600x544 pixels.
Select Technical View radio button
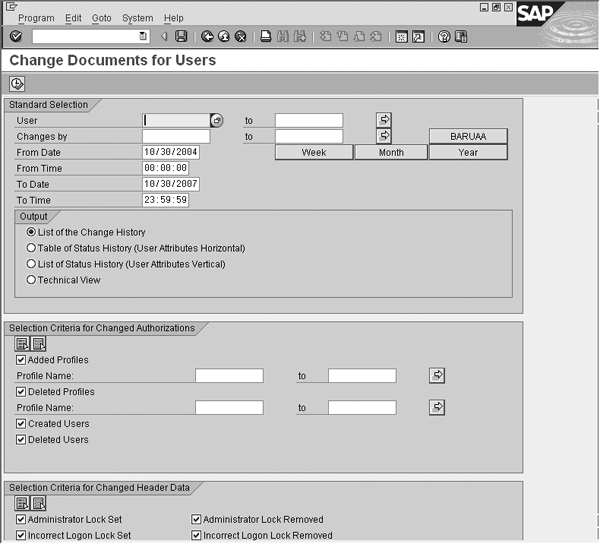[31, 280]
